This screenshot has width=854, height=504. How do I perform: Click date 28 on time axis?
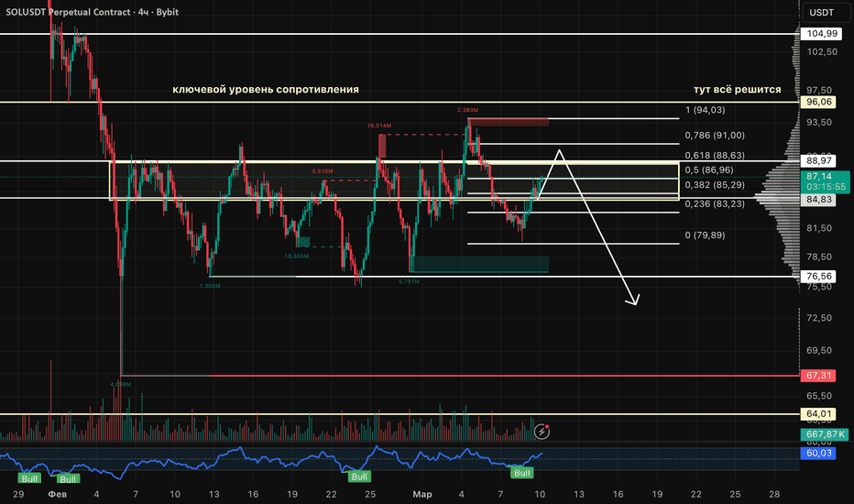pyautogui.click(x=774, y=494)
